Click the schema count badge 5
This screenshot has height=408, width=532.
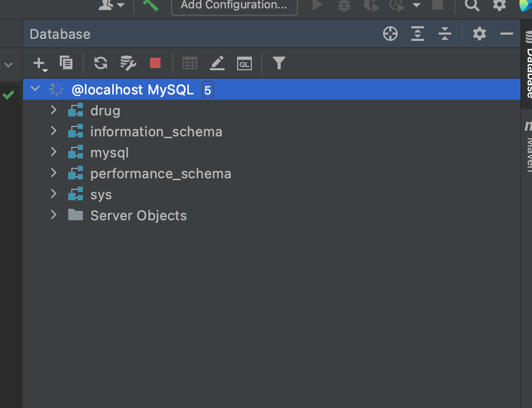pos(208,90)
